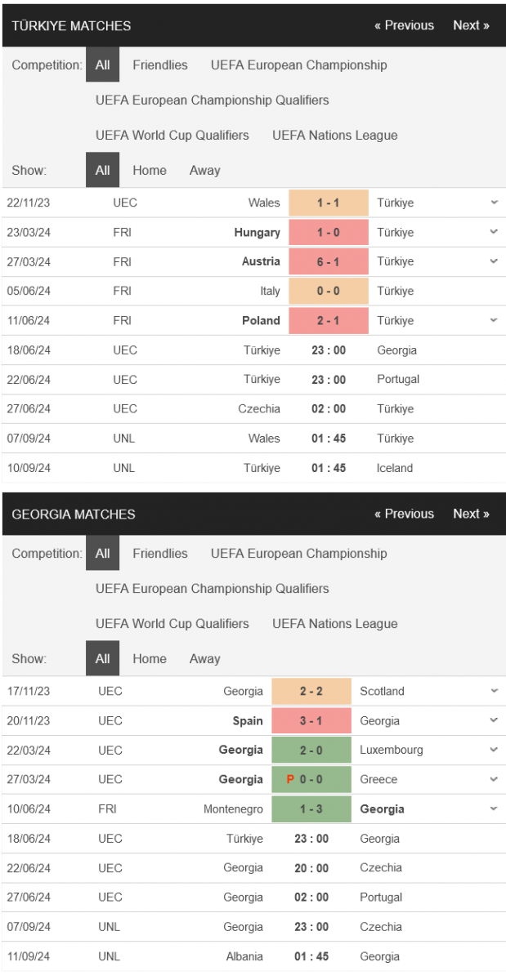Show Home matches only for Türkiye
The width and height of the screenshot is (506, 980).
(x=150, y=170)
